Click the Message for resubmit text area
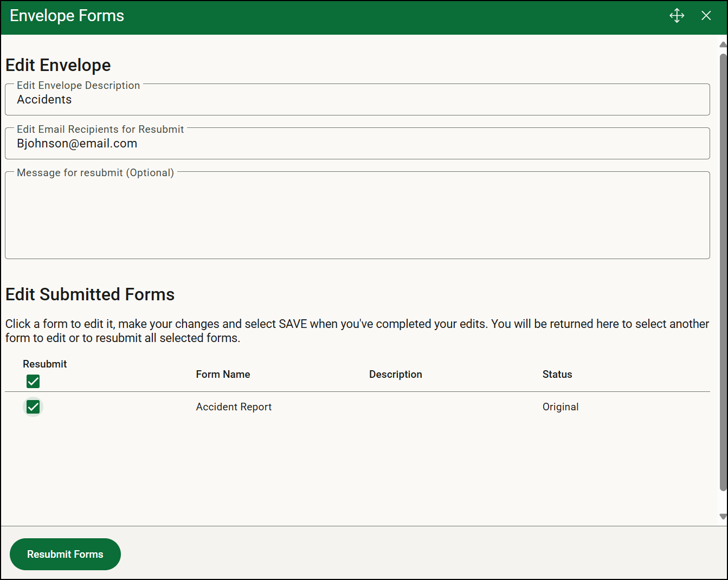The image size is (728, 580). point(357,215)
